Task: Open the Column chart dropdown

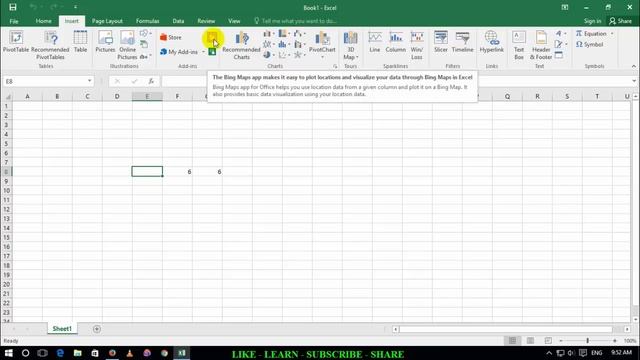Action: 269,33
